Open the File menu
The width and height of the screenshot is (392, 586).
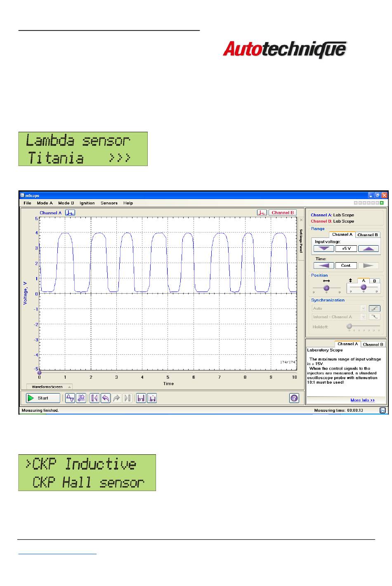[27, 203]
